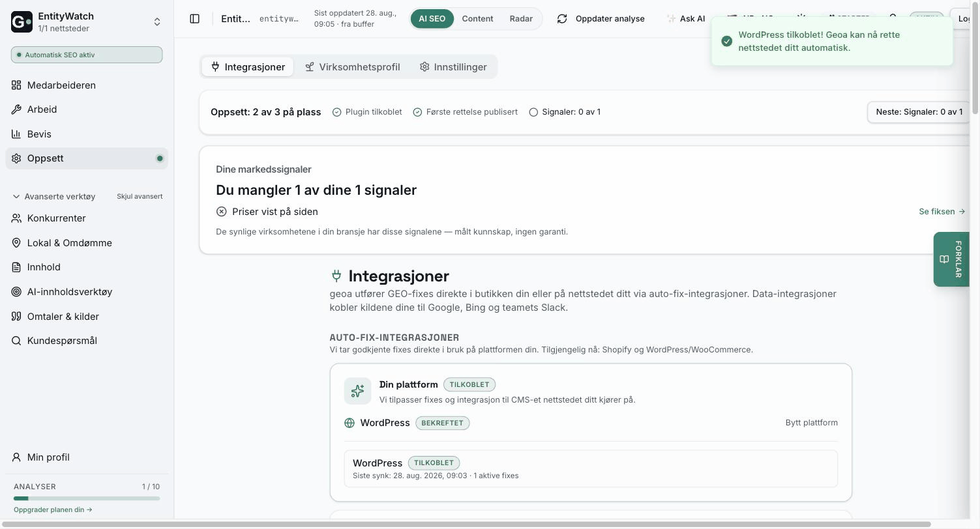Switch to Content mode
Viewport: 980px width, 529px height.
pos(477,19)
